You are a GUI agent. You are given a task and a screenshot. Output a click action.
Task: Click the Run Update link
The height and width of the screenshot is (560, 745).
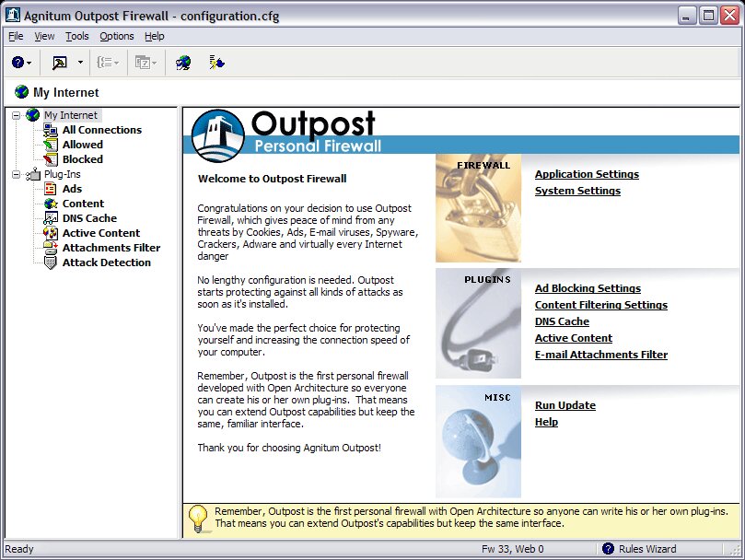(565, 405)
